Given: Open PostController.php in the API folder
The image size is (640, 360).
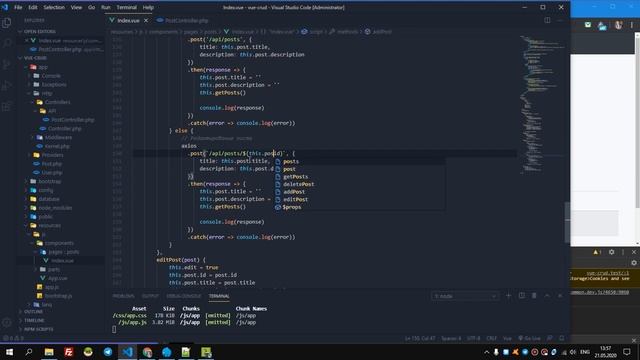Looking at the screenshot, I should [x=73, y=120].
